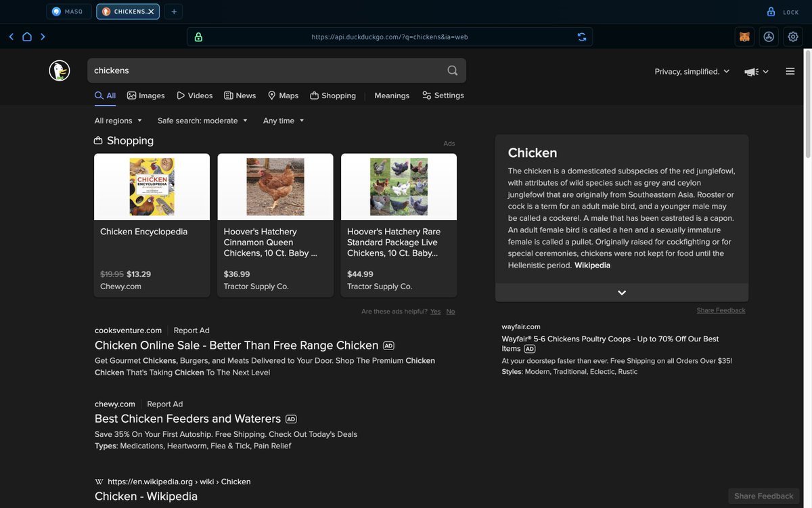Click the Share Feedback button at bottom right
812x508 pixels.
pos(764,496)
